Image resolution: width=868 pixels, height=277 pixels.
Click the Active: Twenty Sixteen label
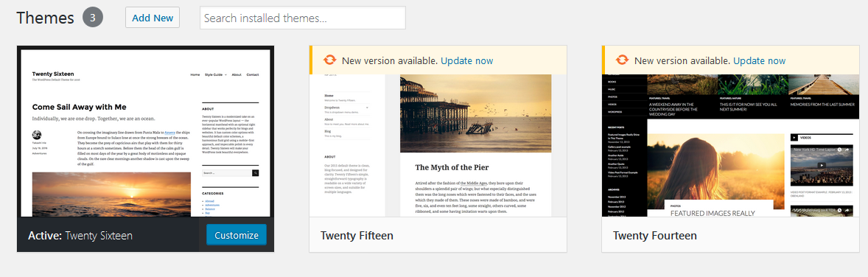coord(80,236)
